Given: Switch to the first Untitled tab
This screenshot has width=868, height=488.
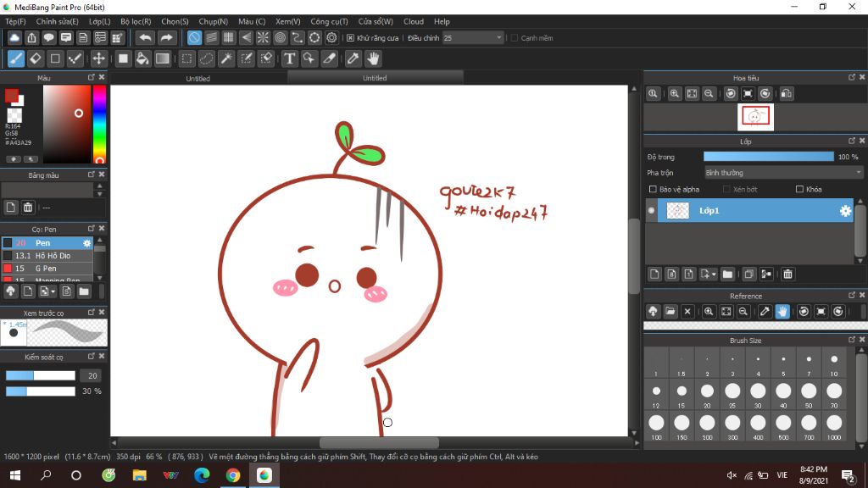Looking at the screenshot, I should tap(198, 78).
